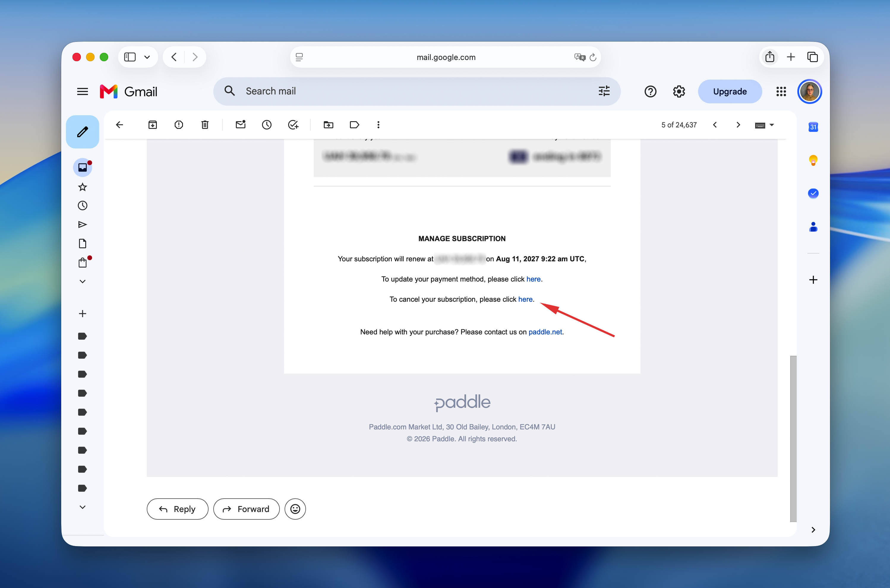Open Gmail Support help icon

click(x=650, y=91)
